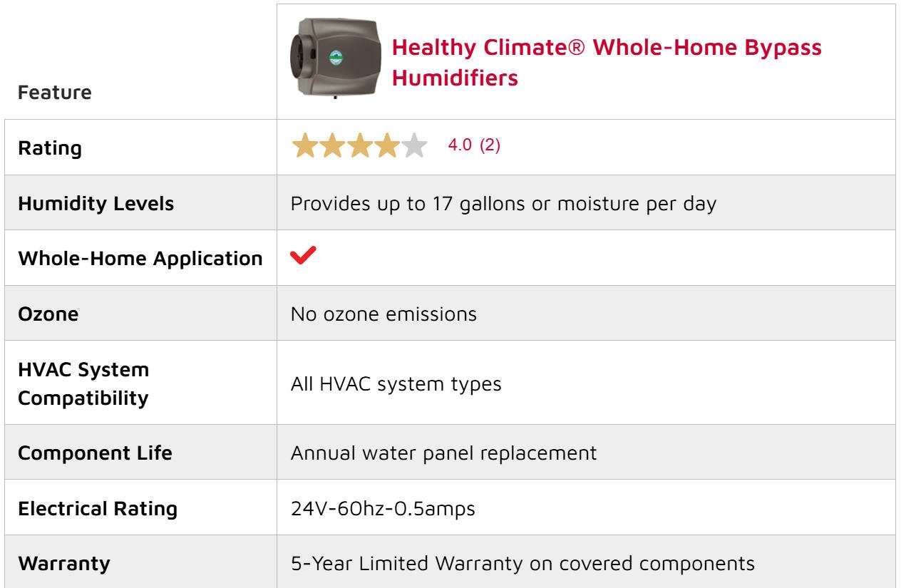The width and height of the screenshot is (911, 588).
Task: Select the Rating row label
Action: [49, 149]
